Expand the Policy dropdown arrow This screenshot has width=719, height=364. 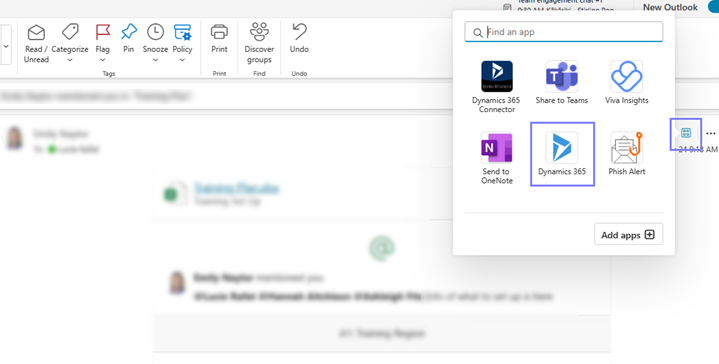coord(183,60)
